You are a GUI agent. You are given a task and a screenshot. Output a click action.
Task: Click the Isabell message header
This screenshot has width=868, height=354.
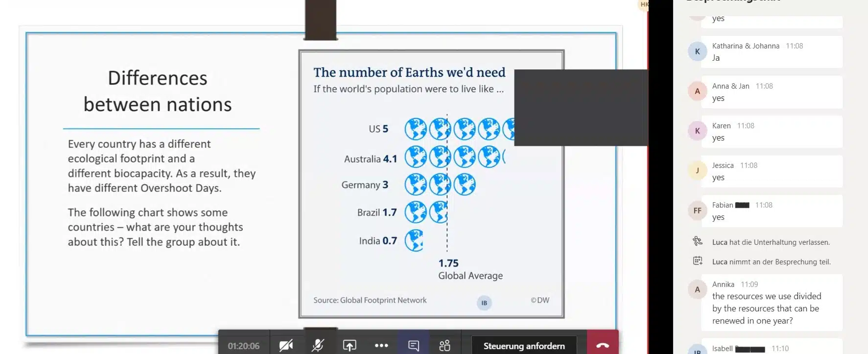750,349
